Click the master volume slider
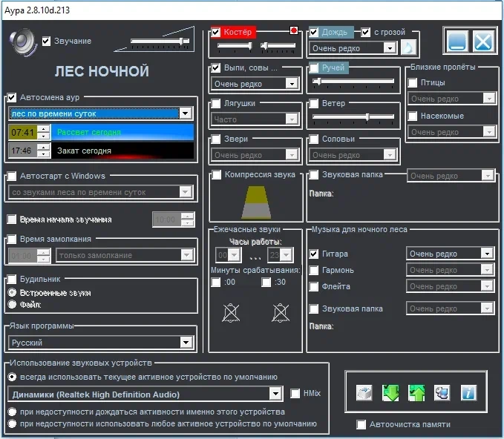Viewport: 504px width, 439px height. coord(160,41)
